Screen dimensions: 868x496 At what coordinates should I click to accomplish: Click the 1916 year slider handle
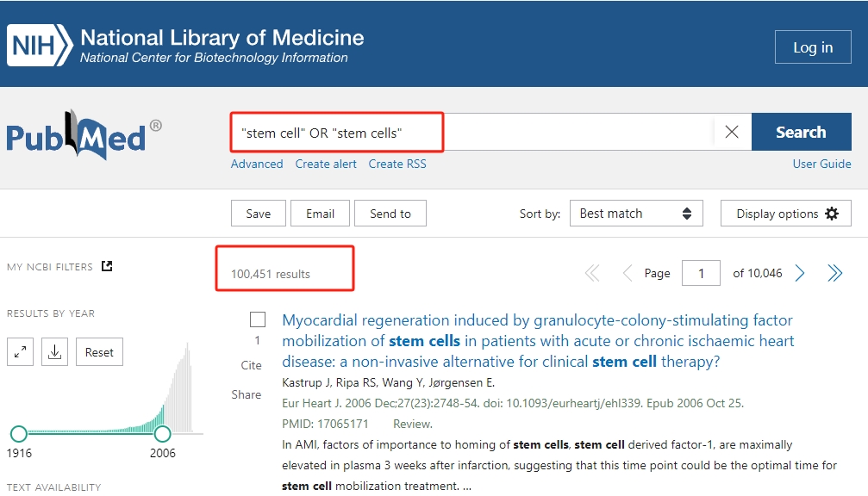tap(19, 433)
